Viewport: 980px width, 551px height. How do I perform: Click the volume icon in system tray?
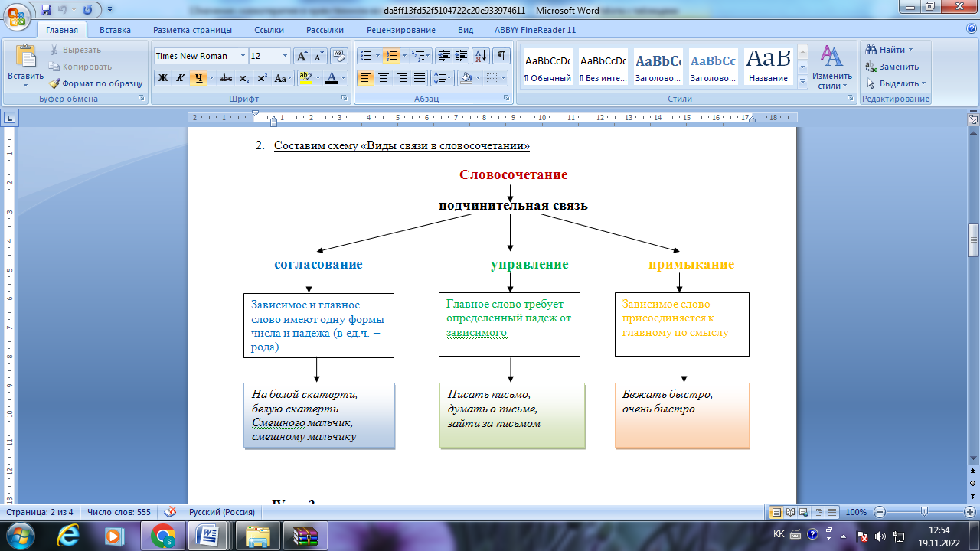(x=880, y=536)
